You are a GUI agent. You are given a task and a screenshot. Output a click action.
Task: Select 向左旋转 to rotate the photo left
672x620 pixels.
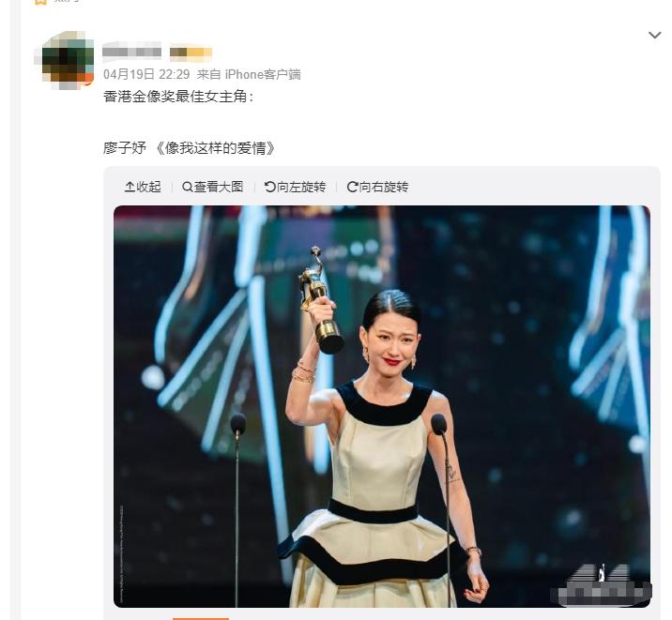tap(301, 187)
